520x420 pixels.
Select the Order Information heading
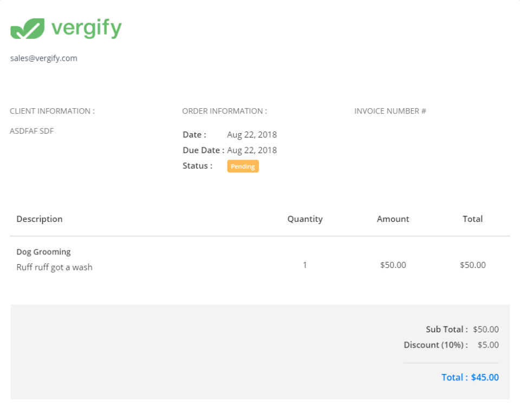(224, 111)
